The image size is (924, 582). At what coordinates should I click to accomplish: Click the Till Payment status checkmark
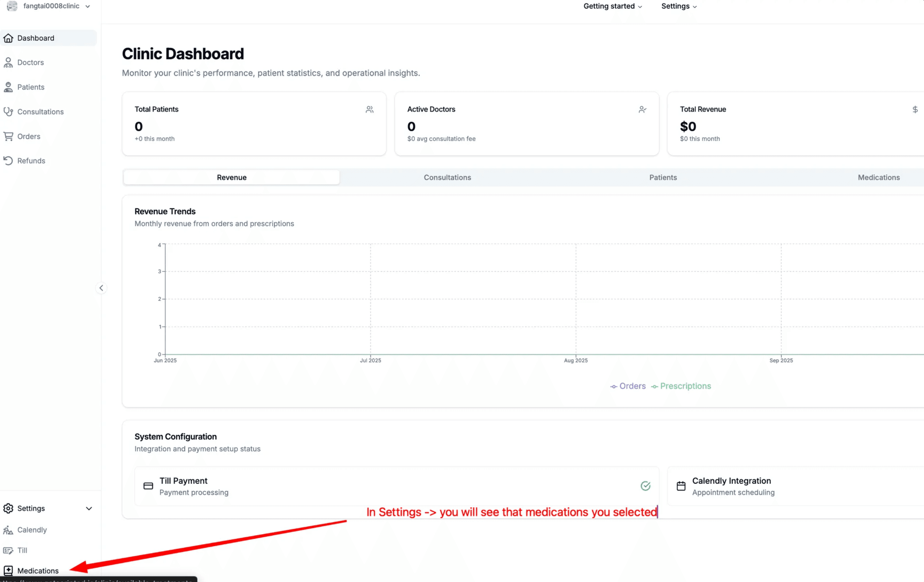(x=645, y=486)
